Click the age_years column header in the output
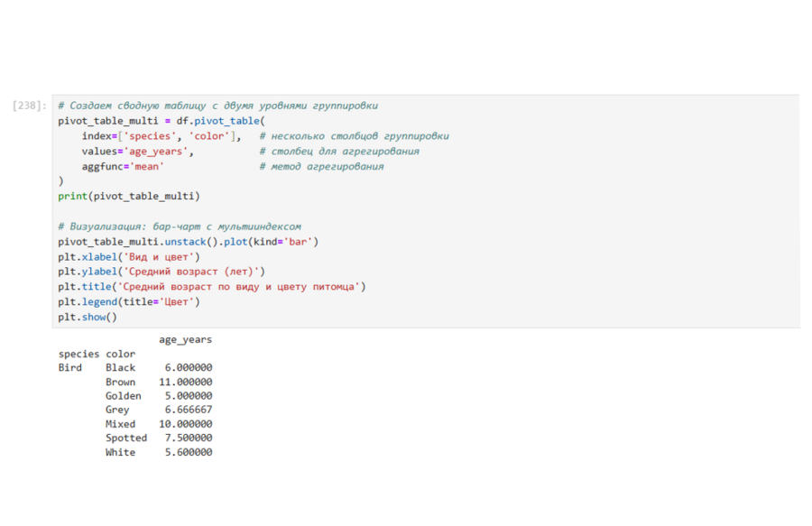Viewport: 812px width, 526px height. [x=185, y=340]
